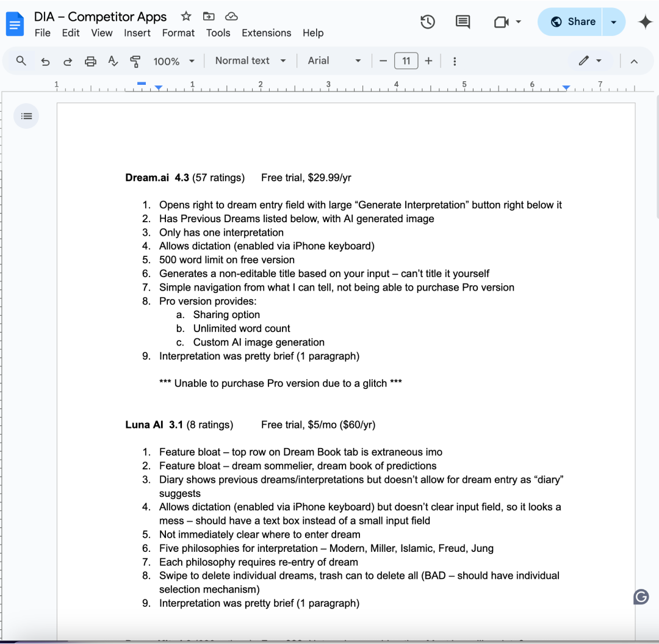Open the Help menu
The height and width of the screenshot is (644, 659).
pos(313,33)
